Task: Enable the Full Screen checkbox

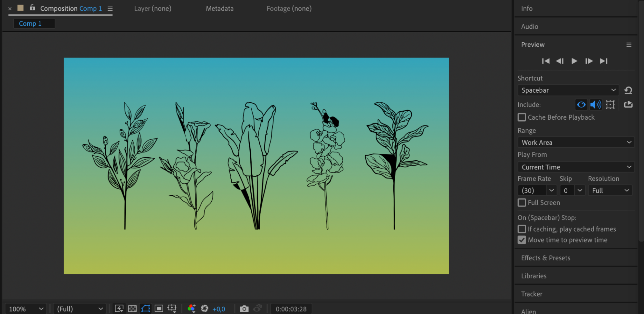Action: [x=522, y=203]
